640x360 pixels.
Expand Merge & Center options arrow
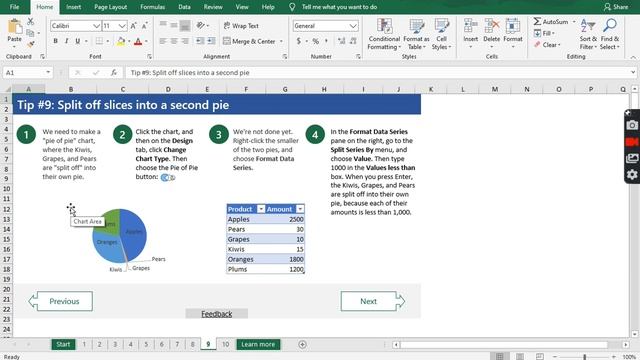pyautogui.click(x=281, y=41)
